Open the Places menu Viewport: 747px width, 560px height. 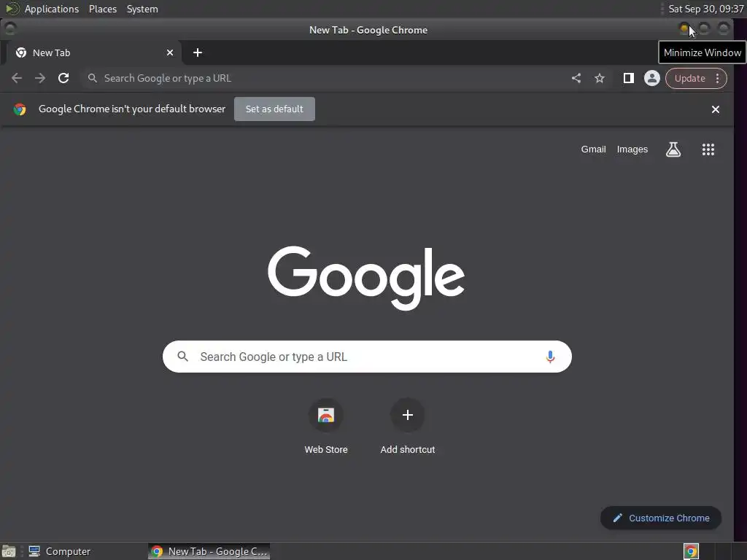pyautogui.click(x=102, y=9)
